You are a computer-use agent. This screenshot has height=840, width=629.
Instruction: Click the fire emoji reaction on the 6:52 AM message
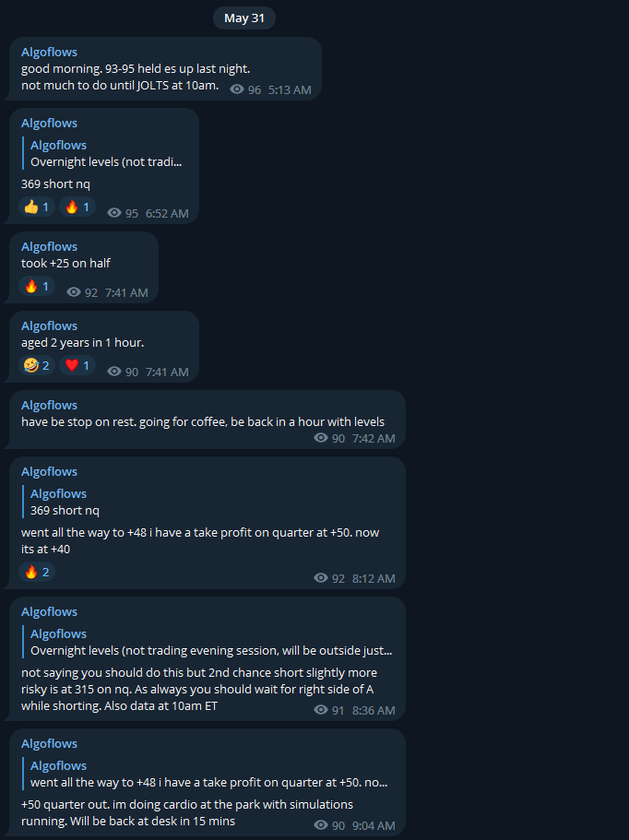tap(77, 207)
